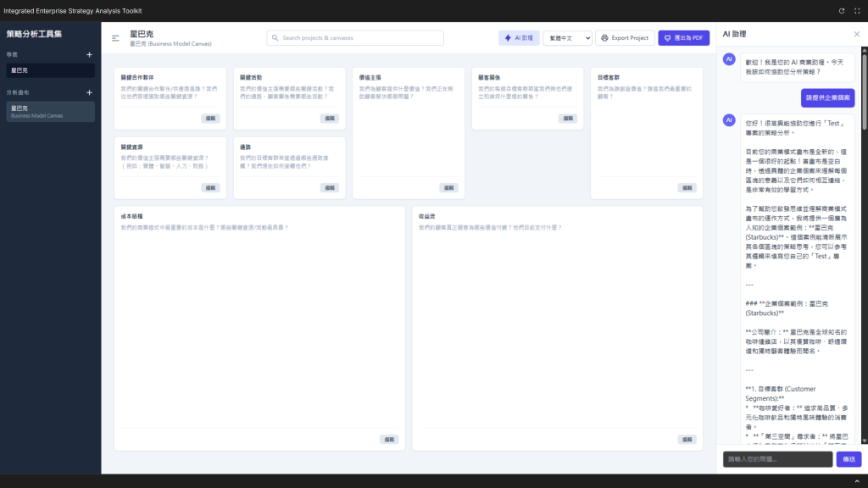Click the 策略分析工具集 sidebar title
Viewport: 868px width, 488px height.
(34, 34)
